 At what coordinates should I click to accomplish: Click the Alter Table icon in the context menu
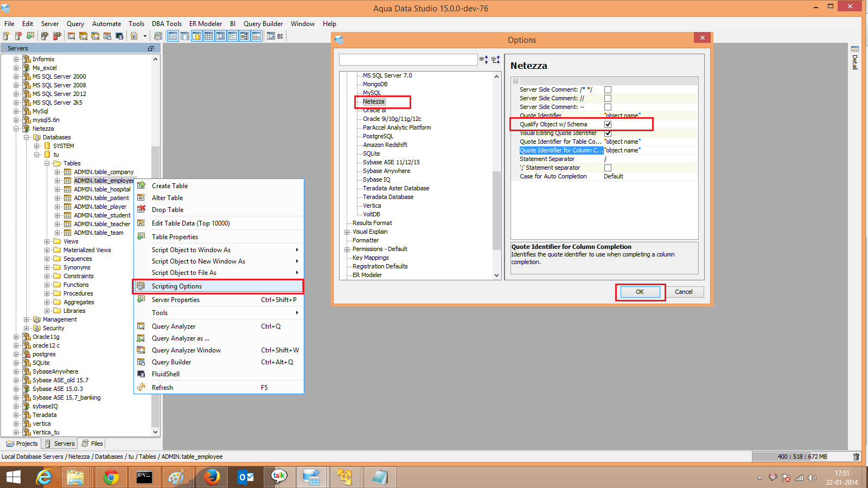[141, 197]
